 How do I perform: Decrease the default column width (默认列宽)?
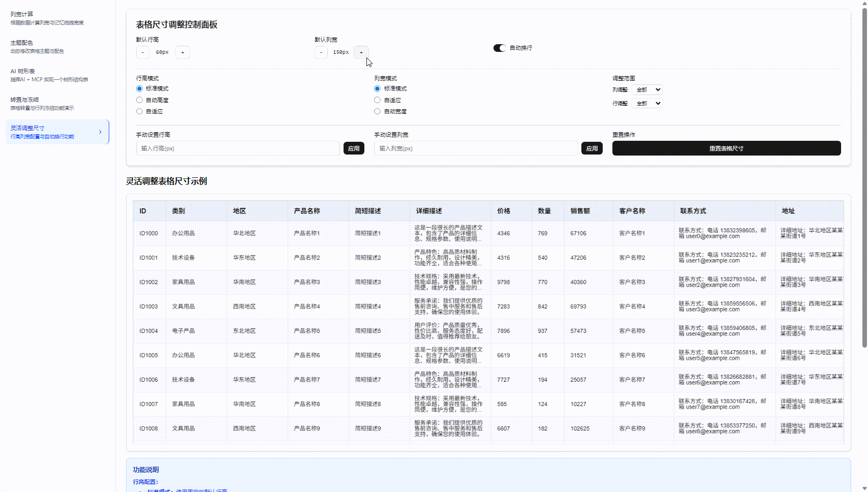pyautogui.click(x=321, y=52)
